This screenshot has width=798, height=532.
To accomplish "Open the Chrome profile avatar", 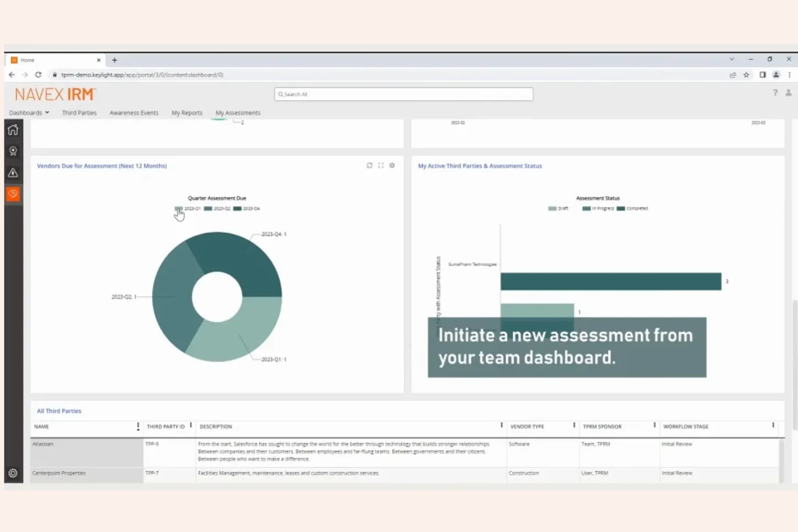I will pos(776,75).
